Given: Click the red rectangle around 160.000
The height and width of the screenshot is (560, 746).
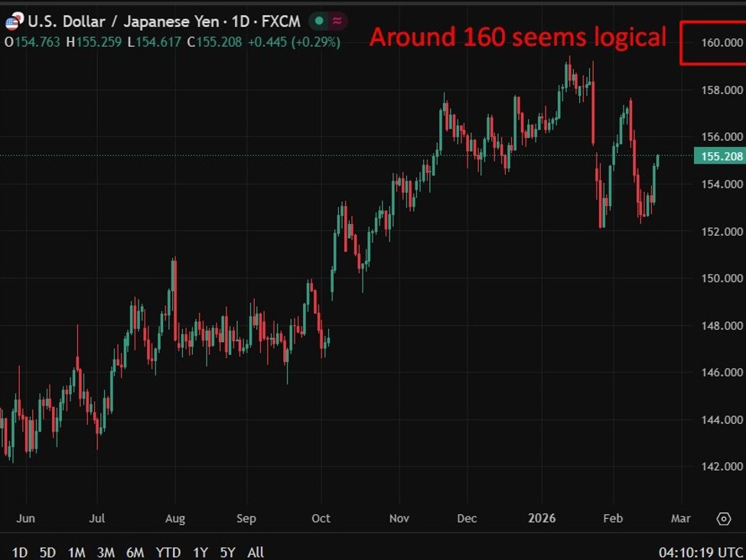Looking at the screenshot, I should pos(712,43).
